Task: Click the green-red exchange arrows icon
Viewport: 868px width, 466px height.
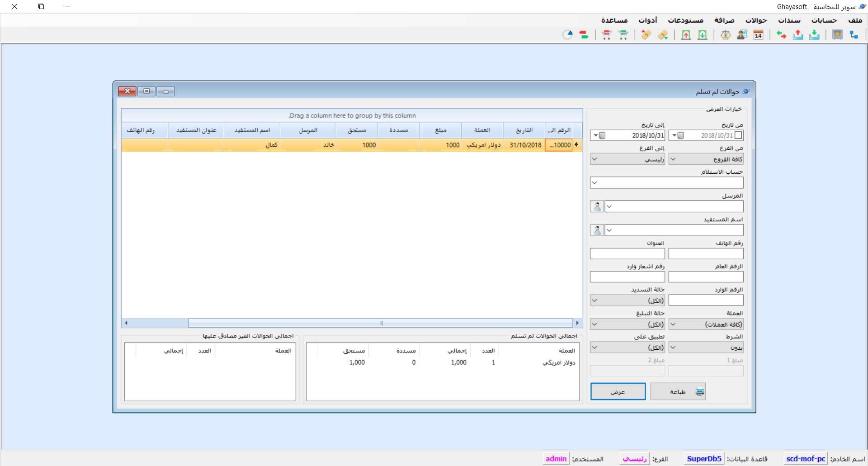Action: 781,35
